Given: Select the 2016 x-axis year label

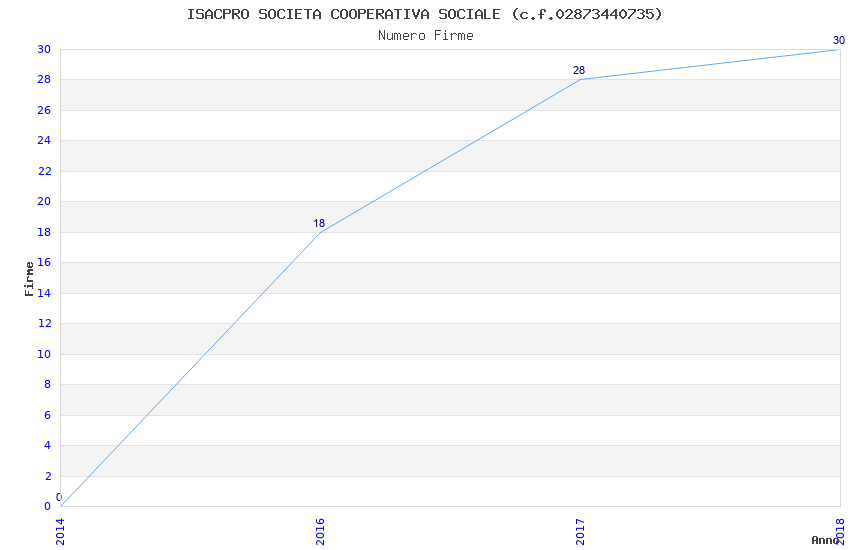Looking at the screenshot, I should (x=320, y=532).
